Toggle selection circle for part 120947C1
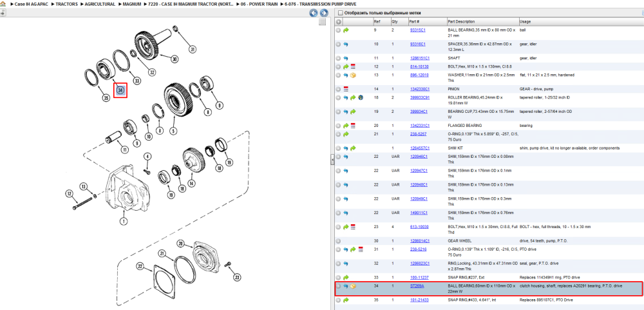 (339, 171)
